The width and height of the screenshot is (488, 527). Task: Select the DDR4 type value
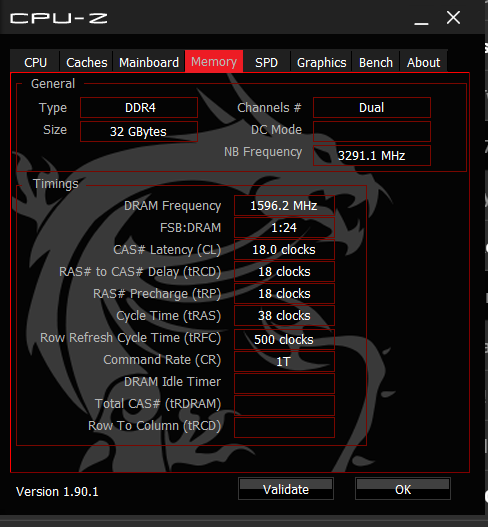[x=139, y=108]
